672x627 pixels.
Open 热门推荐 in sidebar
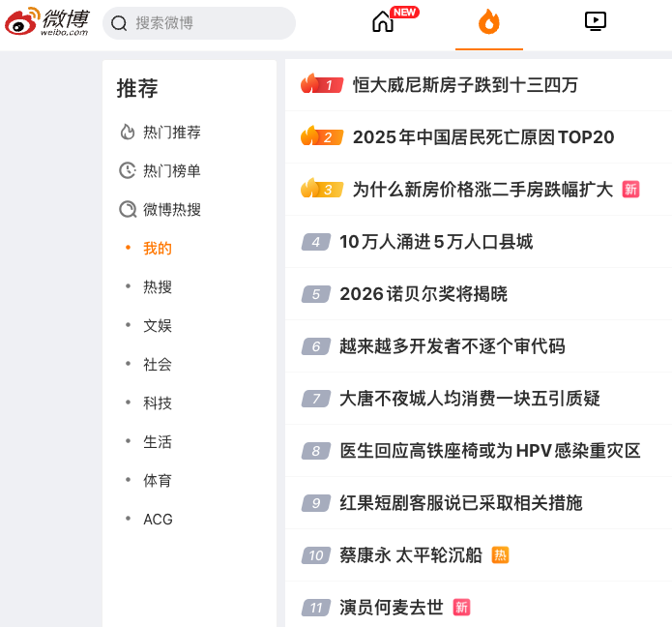(172, 133)
